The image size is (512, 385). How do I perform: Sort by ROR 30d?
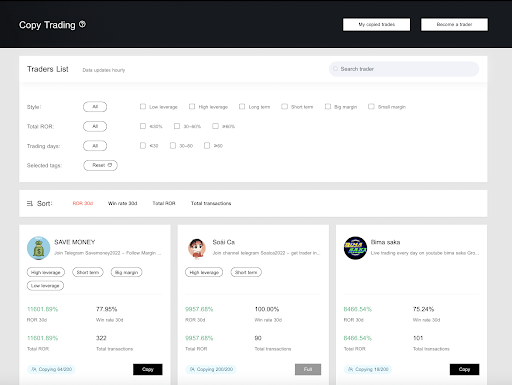pyautogui.click(x=83, y=203)
